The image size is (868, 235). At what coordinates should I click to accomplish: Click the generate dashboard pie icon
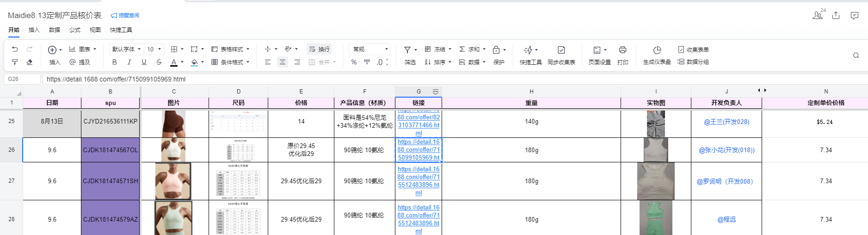(x=657, y=50)
